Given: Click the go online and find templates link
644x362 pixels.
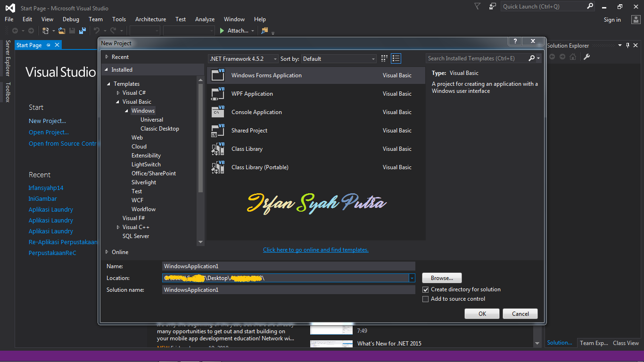Looking at the screenshot, I should click(x=316, y=250).
